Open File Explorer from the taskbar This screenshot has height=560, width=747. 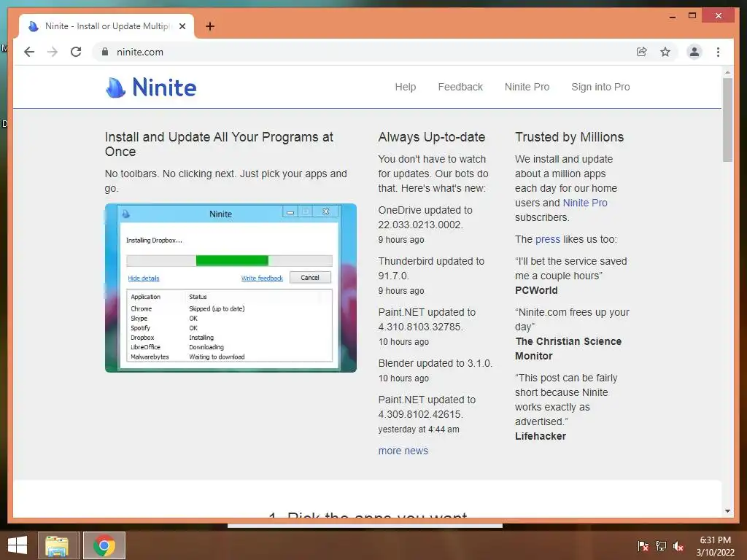point(57,545)
